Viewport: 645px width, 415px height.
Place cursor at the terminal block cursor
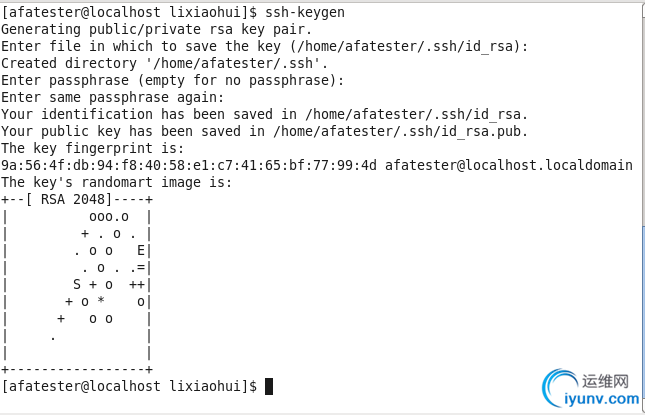point(269,386)
